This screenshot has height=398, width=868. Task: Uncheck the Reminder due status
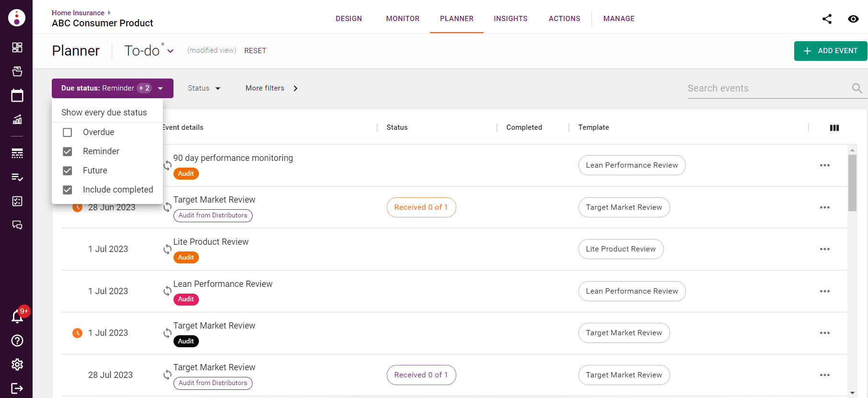point(68,151)
